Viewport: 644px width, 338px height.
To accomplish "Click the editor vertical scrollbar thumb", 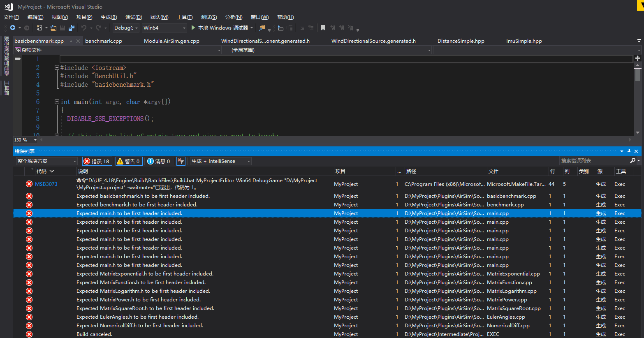I will [637, 75].
